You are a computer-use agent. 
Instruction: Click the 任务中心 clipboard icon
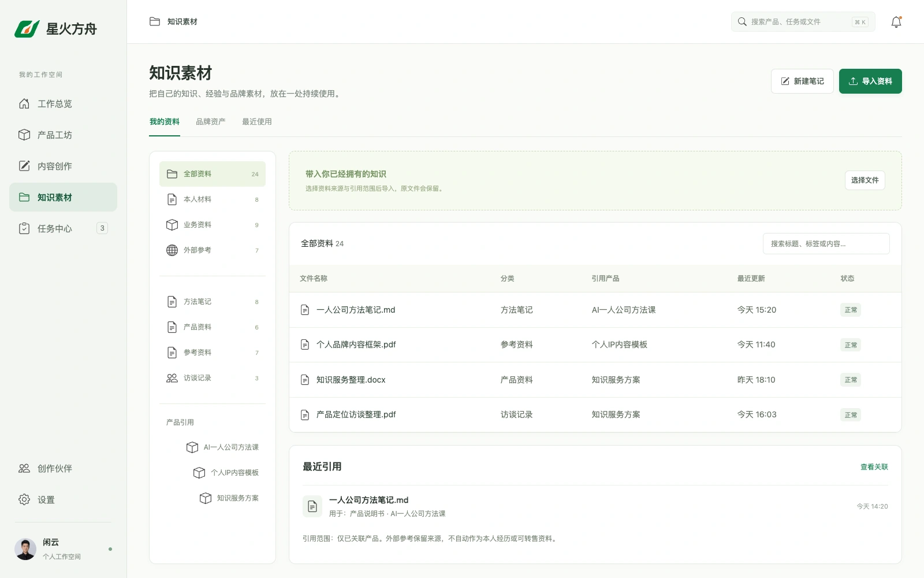coord(24,229)
